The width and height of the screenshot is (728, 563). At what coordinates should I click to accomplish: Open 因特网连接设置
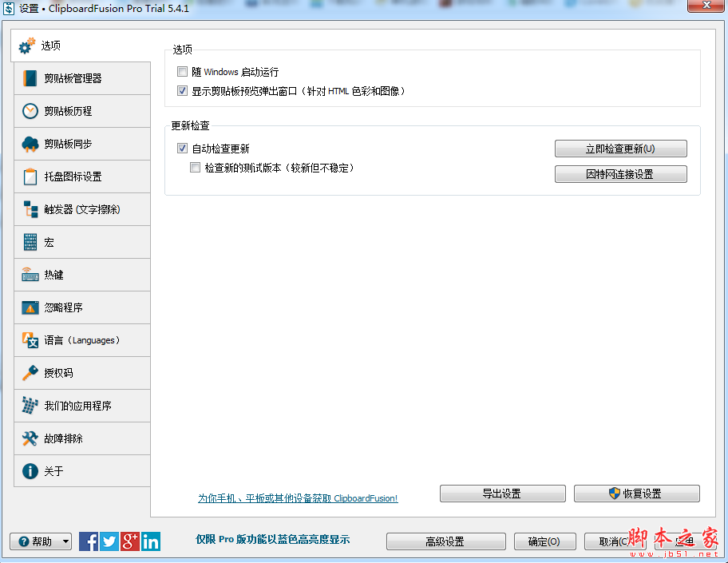click(x=621, y=174)
